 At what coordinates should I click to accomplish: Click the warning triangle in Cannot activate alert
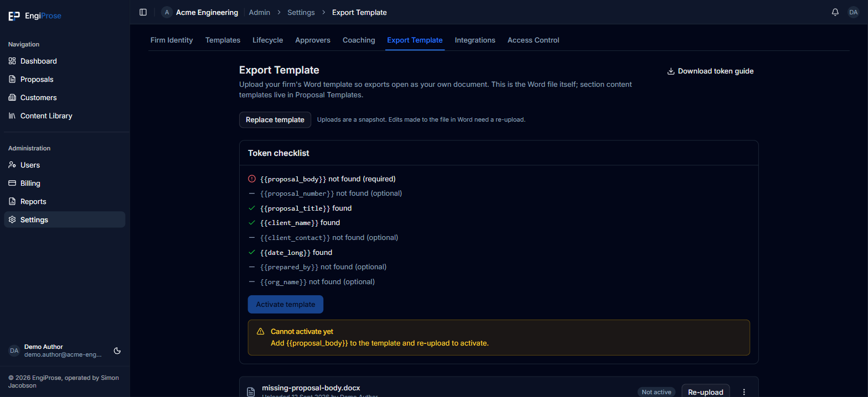click(261, 332)
